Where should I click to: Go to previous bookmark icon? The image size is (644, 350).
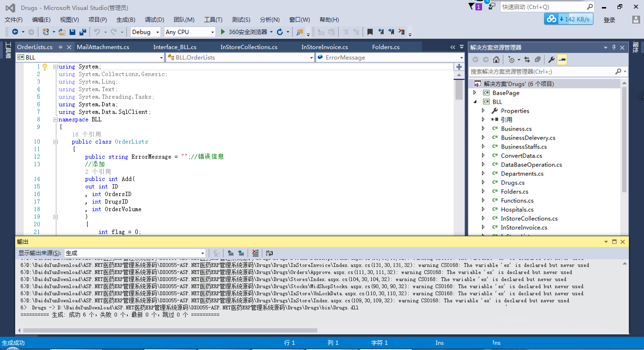(x=381, y=32)
